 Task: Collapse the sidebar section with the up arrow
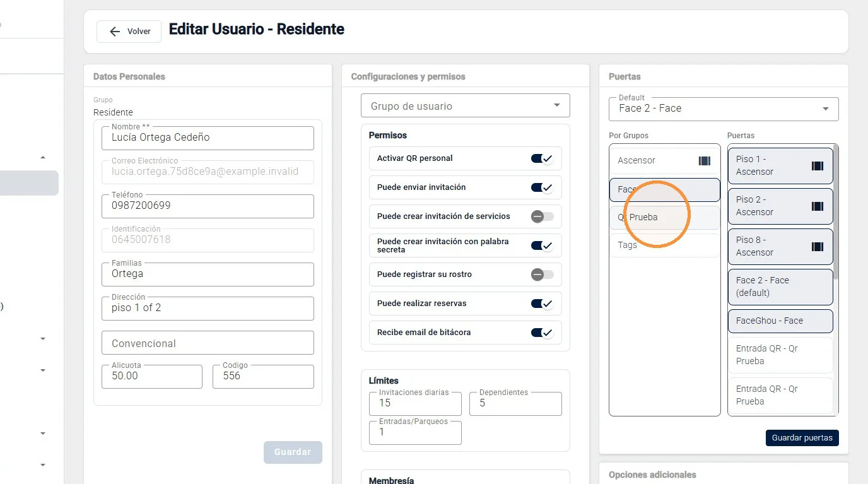pos(43,157)
